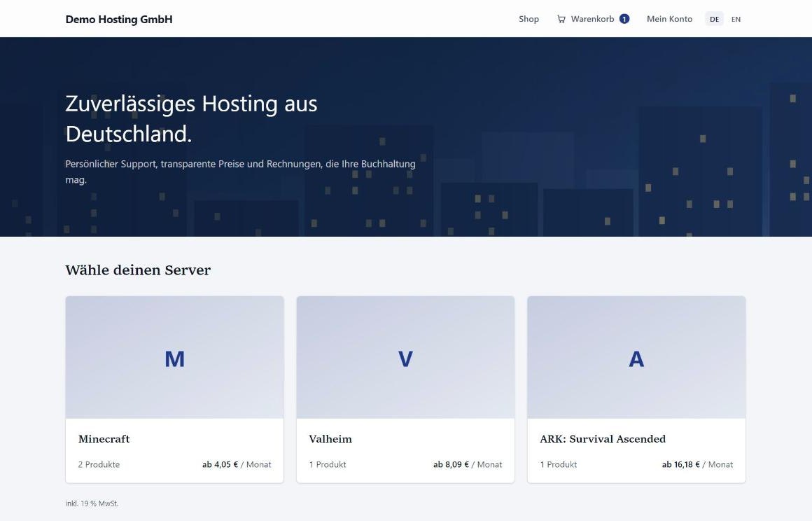Screen dimensions: 812x521
Task: Click the "inkl. 19 % MwSt." note
Action: [92, 503]
